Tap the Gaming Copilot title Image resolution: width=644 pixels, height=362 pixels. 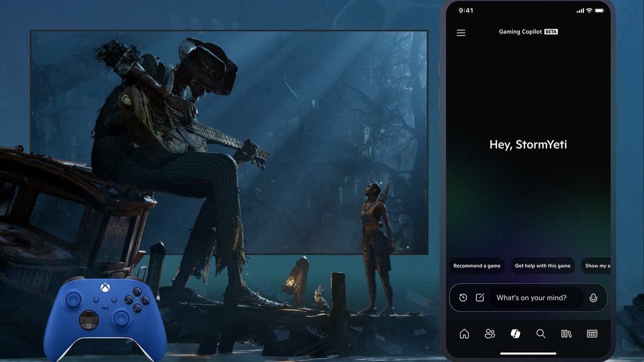(521, 31)
